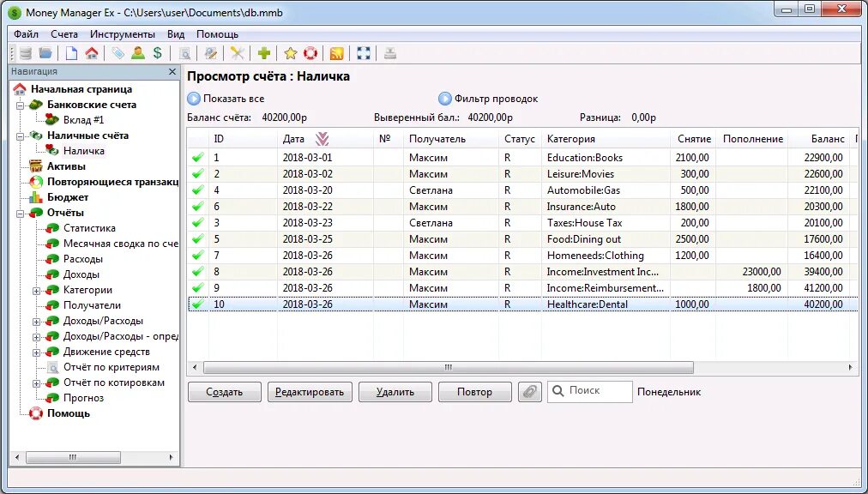Open the Помощь menu in menu bar
Screen dimensions: 868x494
pos(218,34)
